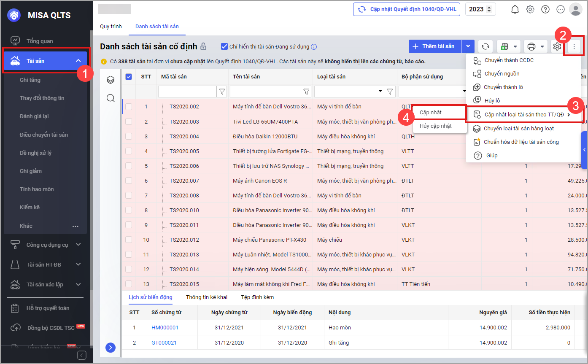Switch to the Thông tin kê khai tab
The image size is (588, 364).
pos(207,297)
